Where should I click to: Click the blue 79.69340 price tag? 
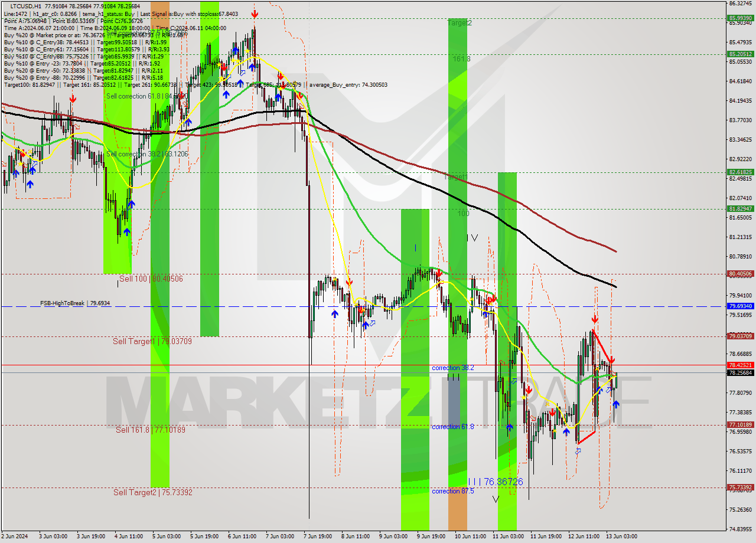(740, 306)
